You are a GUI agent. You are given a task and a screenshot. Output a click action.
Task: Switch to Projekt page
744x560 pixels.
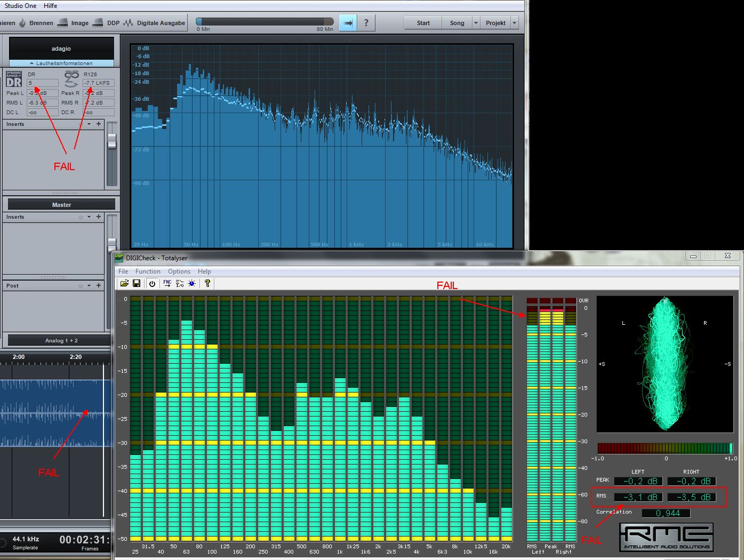(495, 23)
